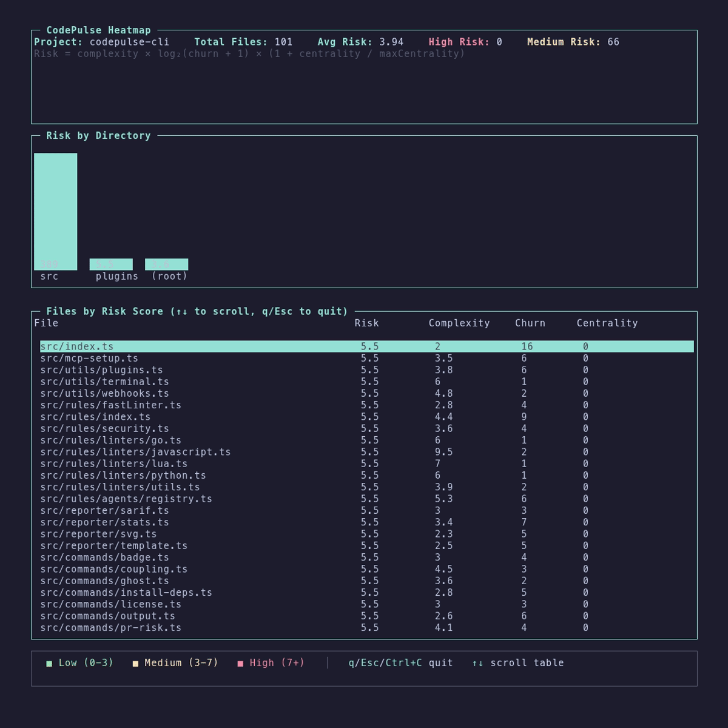Image resolution: width=728 pixels, height=728 pixels.
Task: Click the Centrality column header
Action: pos(607,323)
